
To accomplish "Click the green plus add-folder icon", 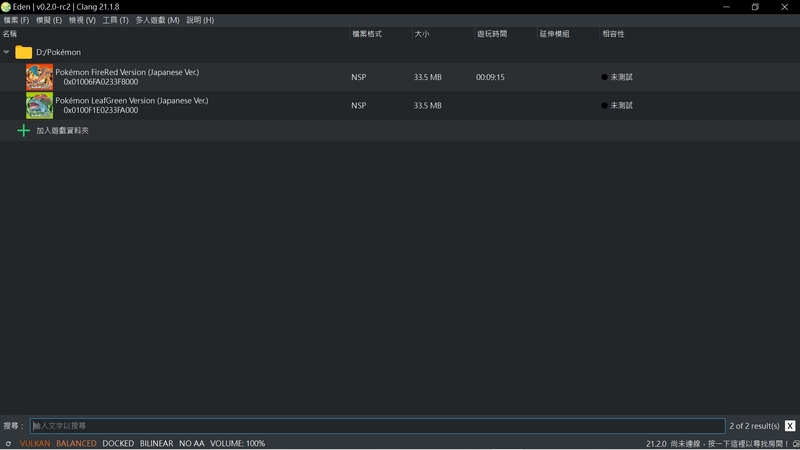I will pyautogui.click(x=23, y=131).
